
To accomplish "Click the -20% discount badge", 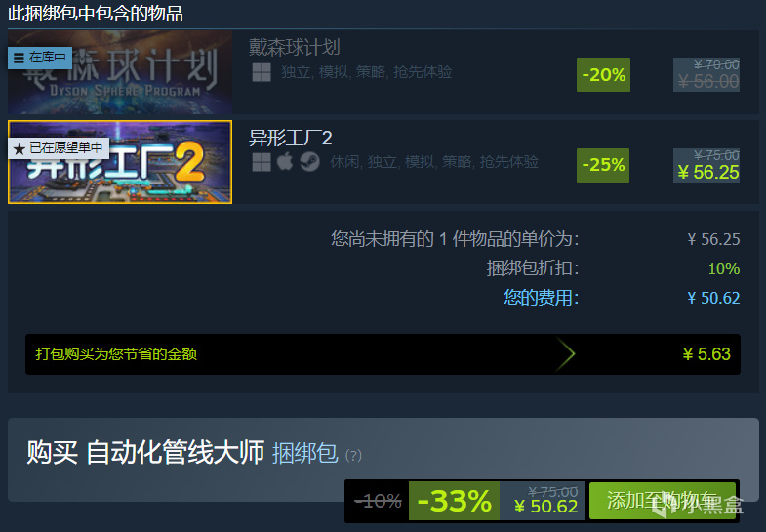I will click(603, 75).
